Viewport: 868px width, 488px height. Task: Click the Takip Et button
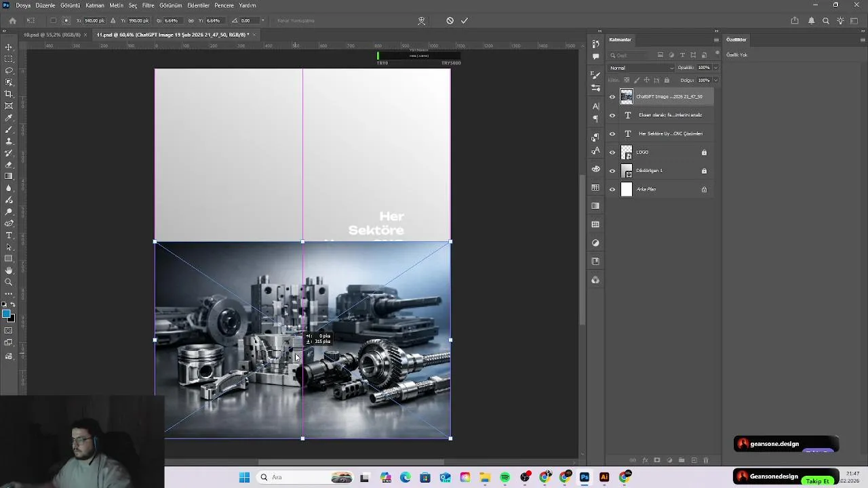coord(817,481)
